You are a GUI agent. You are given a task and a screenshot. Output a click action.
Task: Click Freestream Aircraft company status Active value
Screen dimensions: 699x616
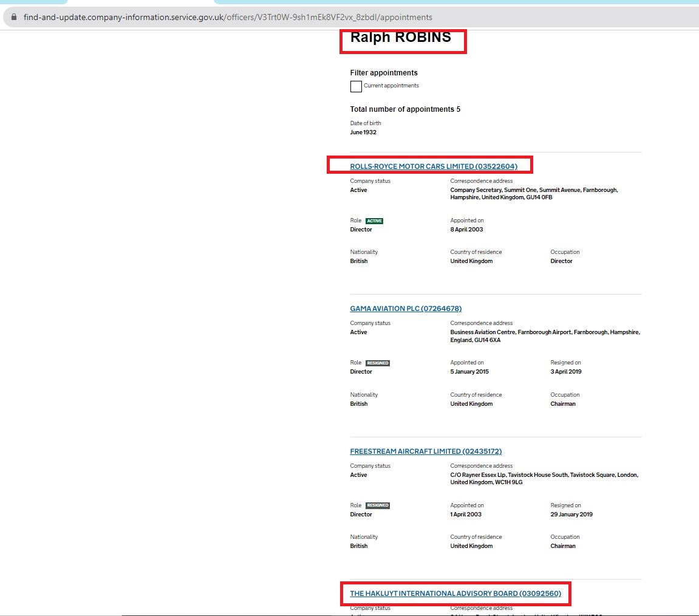(x=358, y=475)
